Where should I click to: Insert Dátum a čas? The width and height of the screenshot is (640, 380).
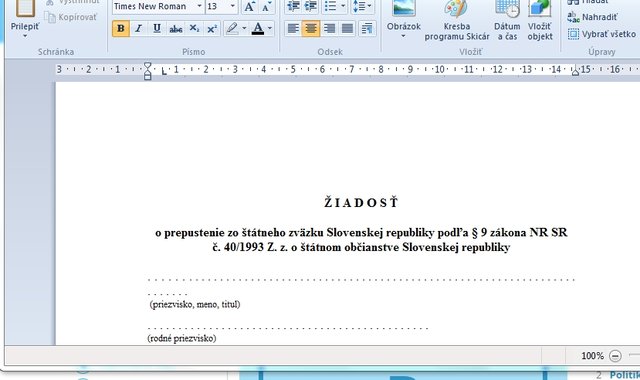click(x=507, y=20)
